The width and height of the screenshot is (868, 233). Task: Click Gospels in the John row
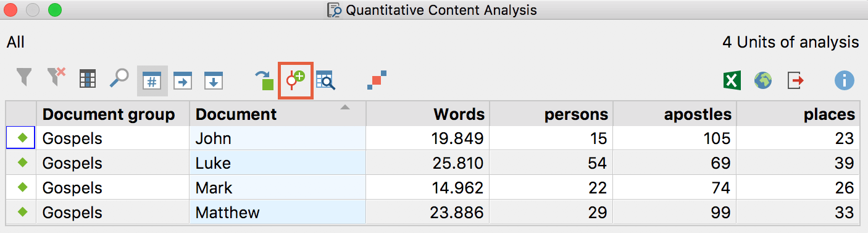[x=72, y=139]
